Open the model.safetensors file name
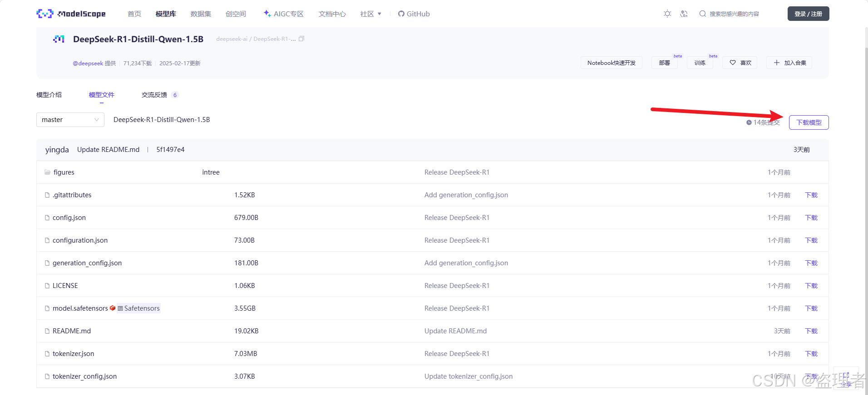This screenshot has width=868, height=395. [x=80, y=308]
